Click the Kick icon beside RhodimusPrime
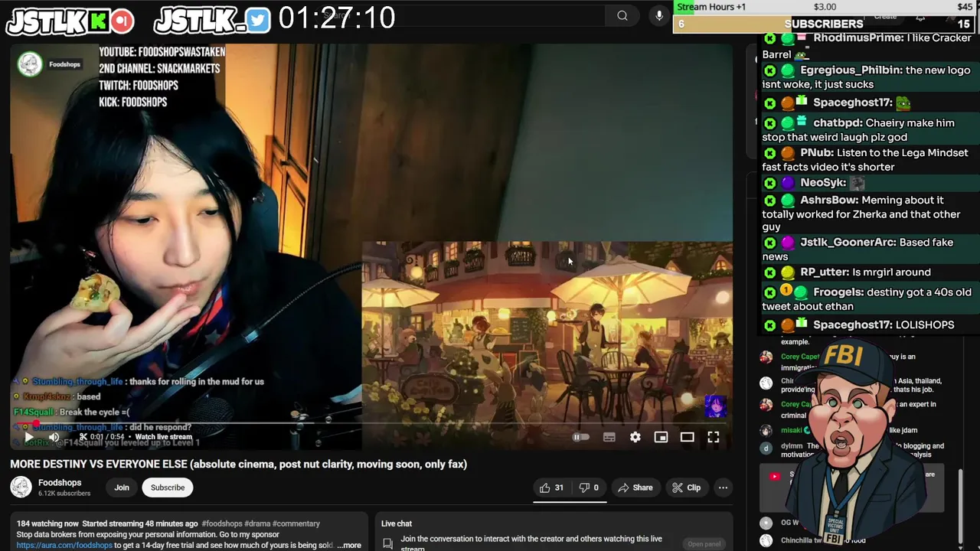The width and height of the screenshot is (980, 551). 769,38
